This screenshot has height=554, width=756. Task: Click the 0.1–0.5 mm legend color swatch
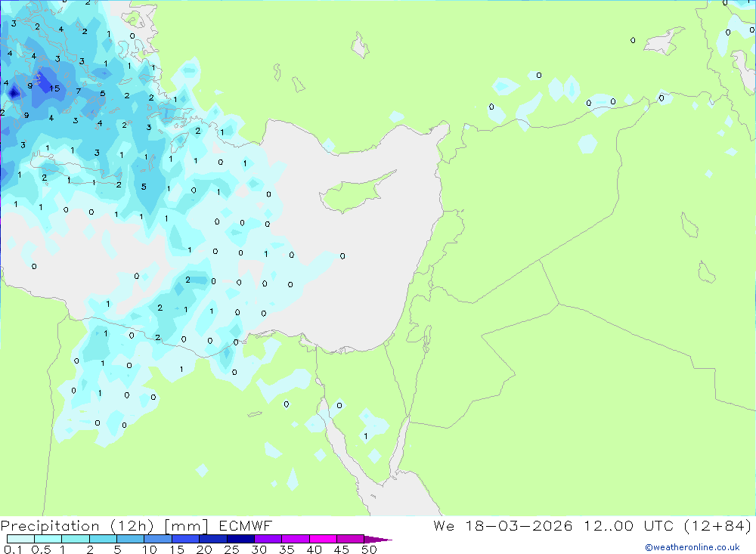point(20,539)
